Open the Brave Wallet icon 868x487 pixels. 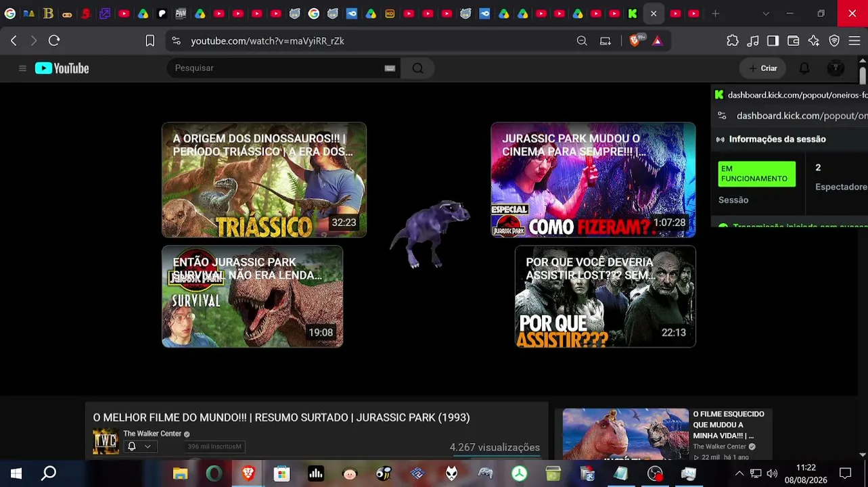point(794,41)
